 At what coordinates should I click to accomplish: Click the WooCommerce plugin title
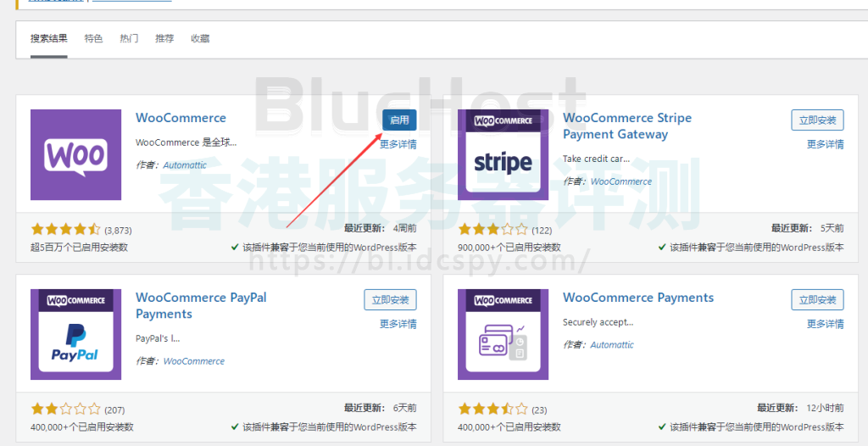coord(181,118)
